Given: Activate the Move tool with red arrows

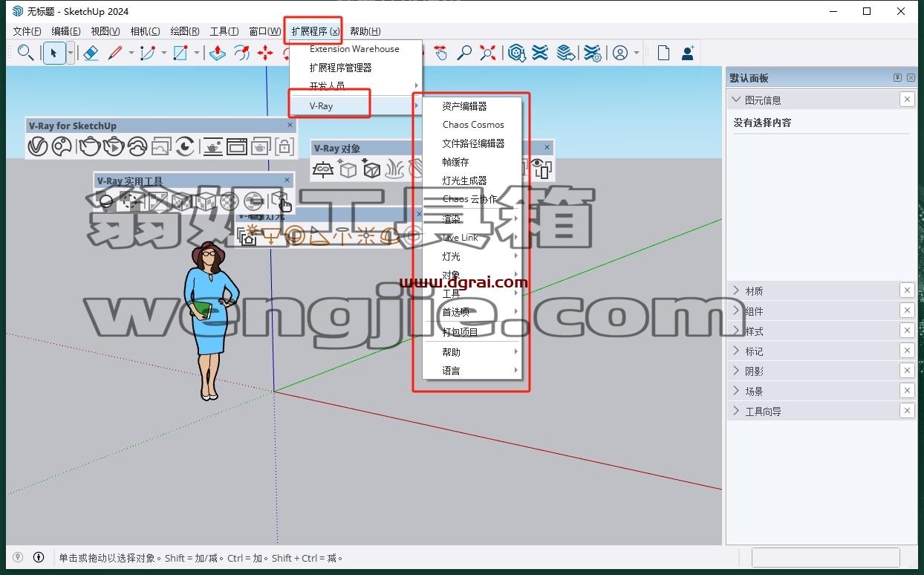Looking at the screenshot, I should pyautogui.click(x=265, y=53).
